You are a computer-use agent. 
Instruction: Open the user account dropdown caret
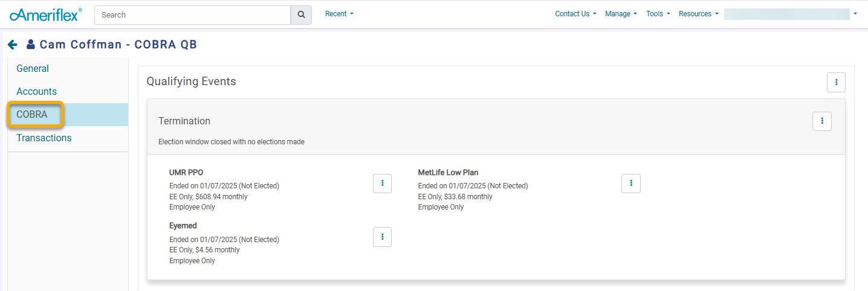[x=855, y=14]
